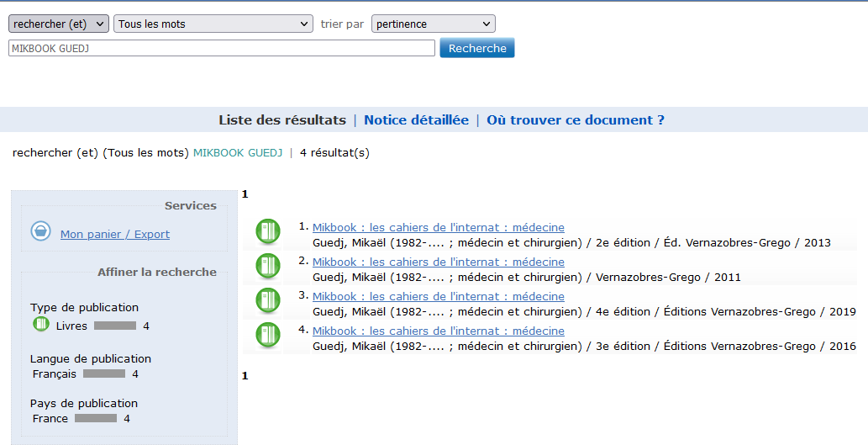Click the book icon for result 3

[268, 300]
